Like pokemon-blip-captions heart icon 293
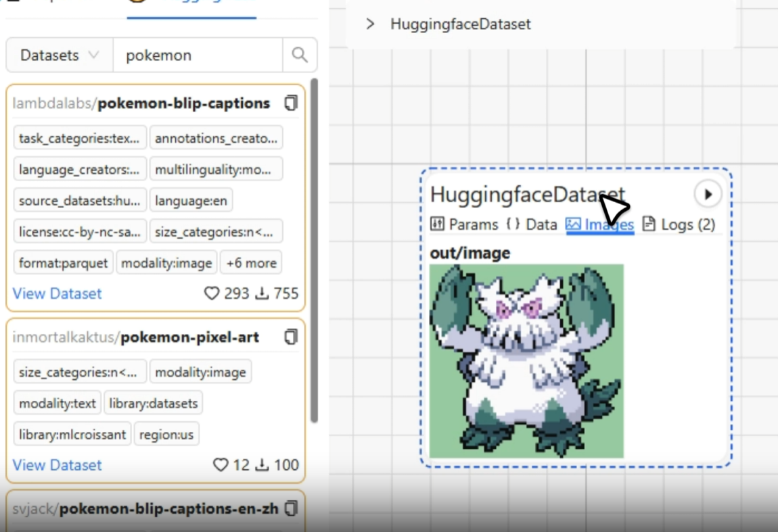778x532 pixels. point(212,293)
